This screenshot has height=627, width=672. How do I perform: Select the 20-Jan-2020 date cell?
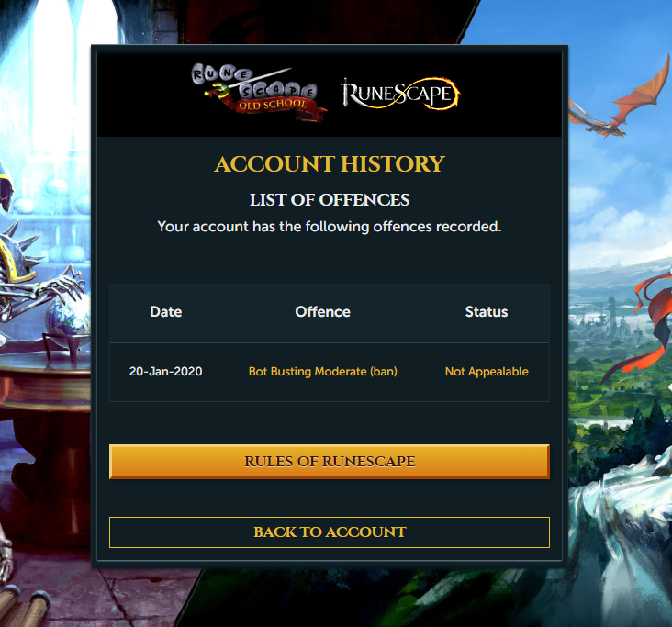point(166,372)
